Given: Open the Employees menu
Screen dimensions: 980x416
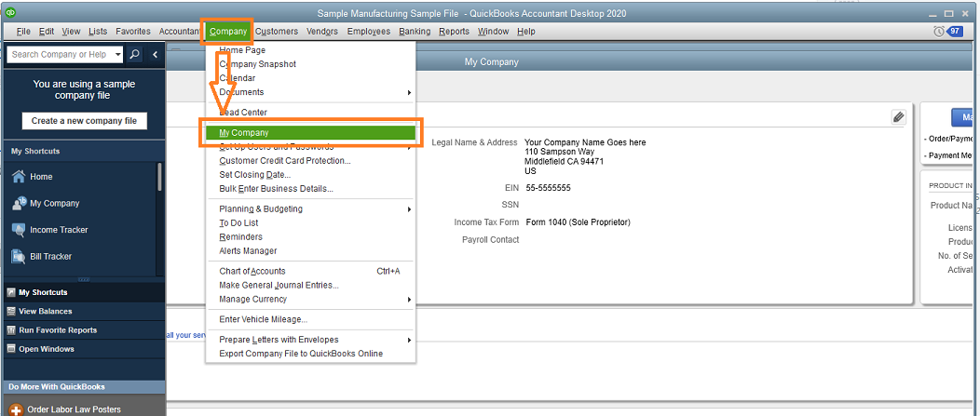Looking at the screenshot, I should coord(369,32).
